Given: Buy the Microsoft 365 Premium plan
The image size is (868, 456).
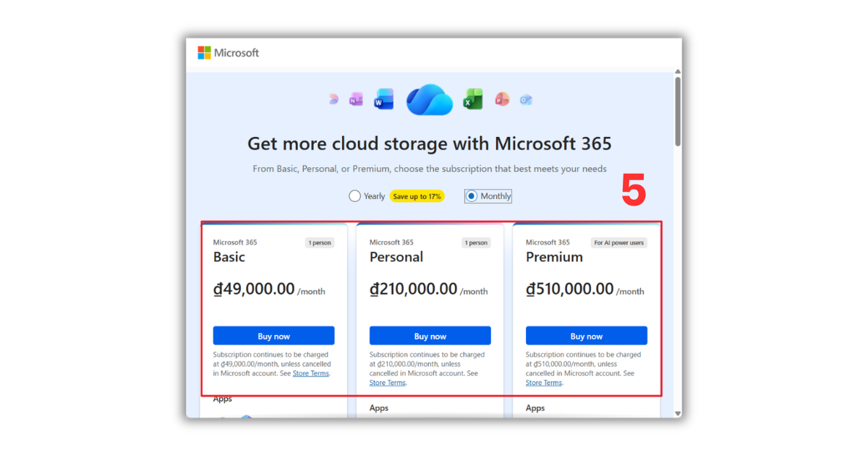Looking at the screenshot, I should click(586, 336).
